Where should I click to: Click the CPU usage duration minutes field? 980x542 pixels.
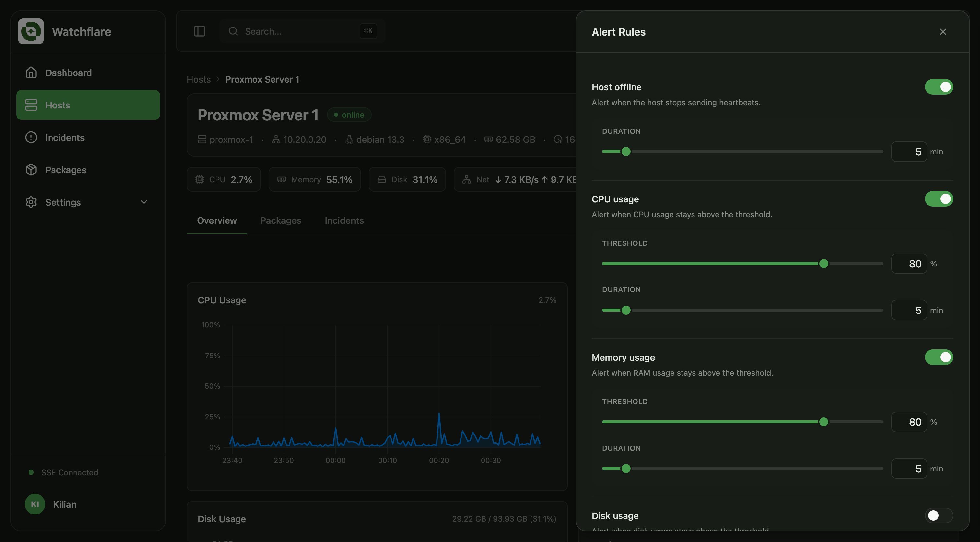[909, 310]
